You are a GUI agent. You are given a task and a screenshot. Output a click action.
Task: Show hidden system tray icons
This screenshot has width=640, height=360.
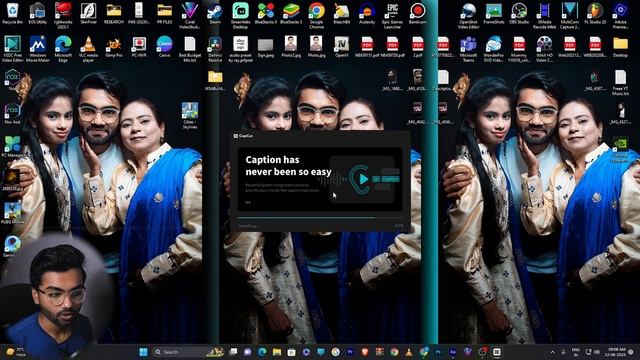click(x=552, y=352)
